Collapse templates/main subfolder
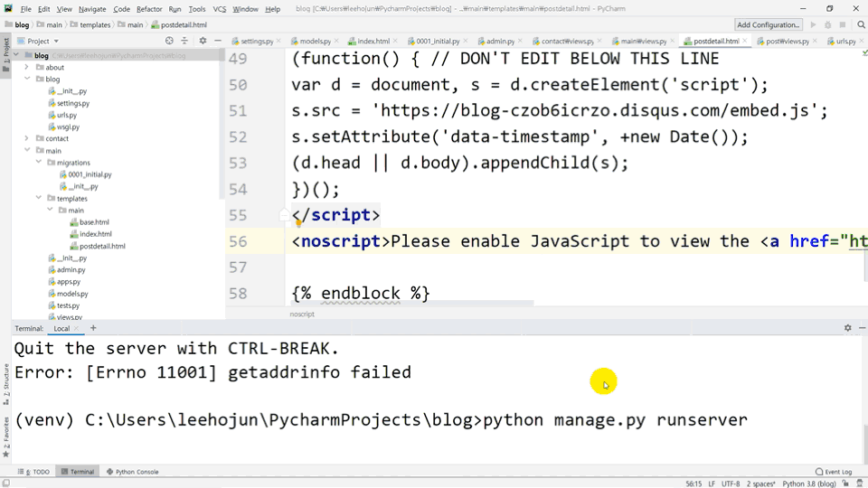This screenshot has height=488, width=868. [50, 211]
